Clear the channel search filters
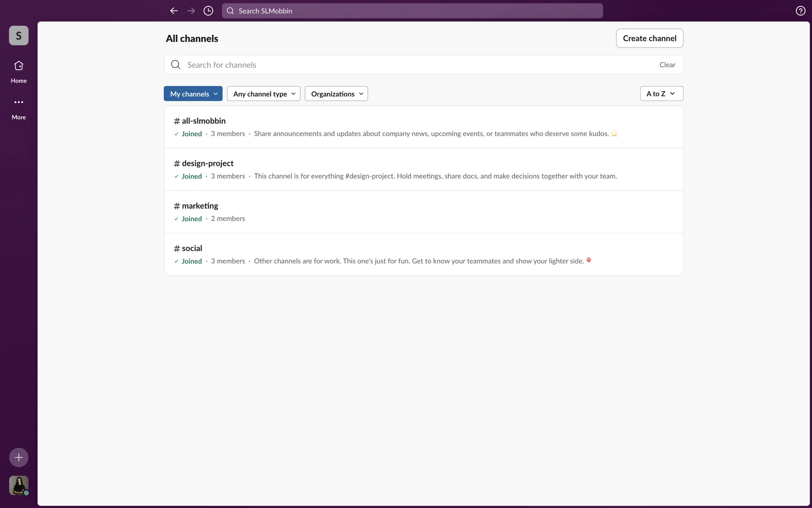Screen dimensions: 812x508 click(x=667, y=65)
